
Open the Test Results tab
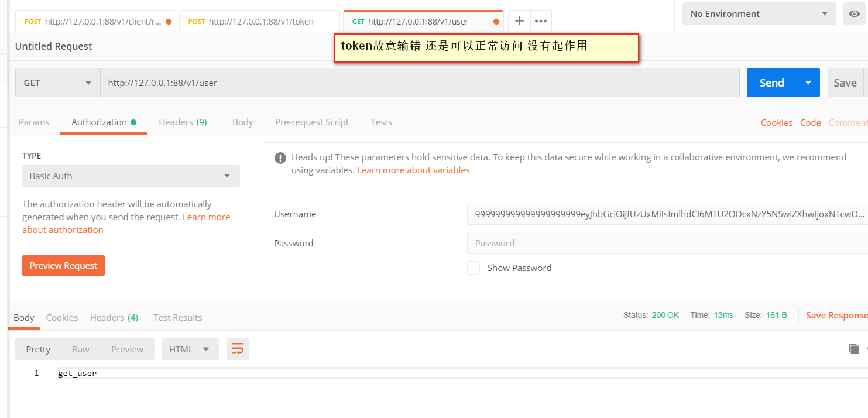point(178,317)
